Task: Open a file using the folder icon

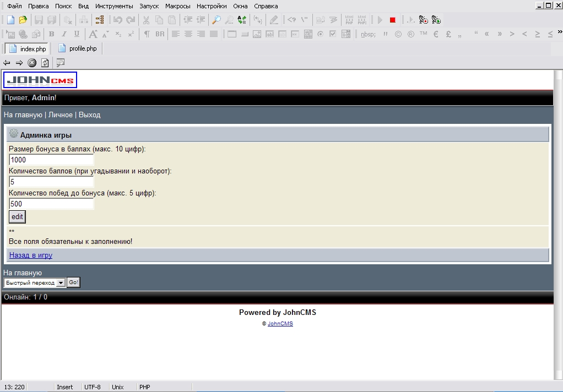Action: click(x=23, y=20)
